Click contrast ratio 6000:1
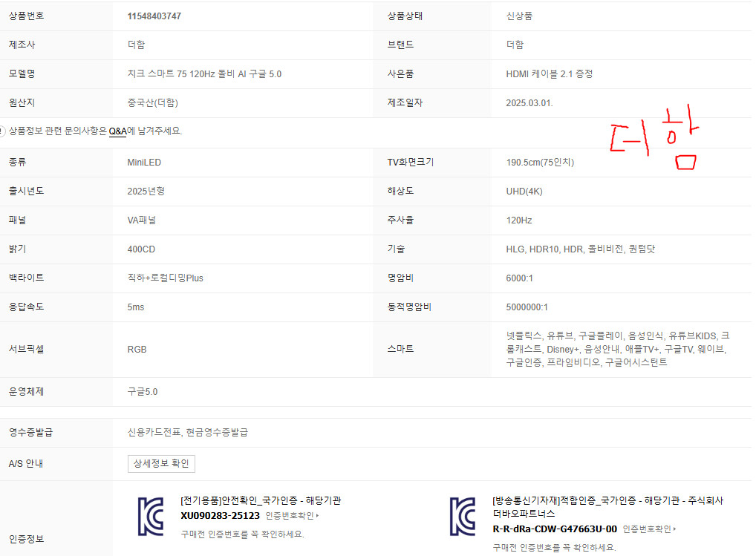Screen dimensions: 756x556 [x=519, y=278]
